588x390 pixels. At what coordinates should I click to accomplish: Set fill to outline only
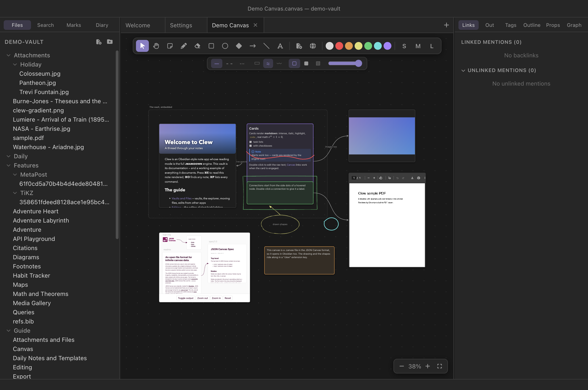coord(294,64)
